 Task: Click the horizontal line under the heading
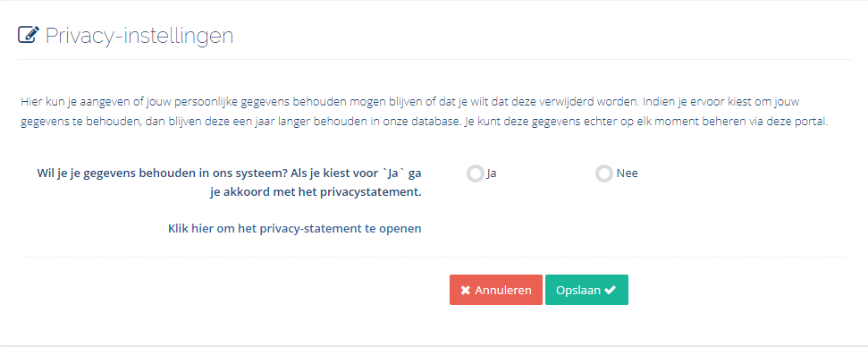click(x=434, y=59)
